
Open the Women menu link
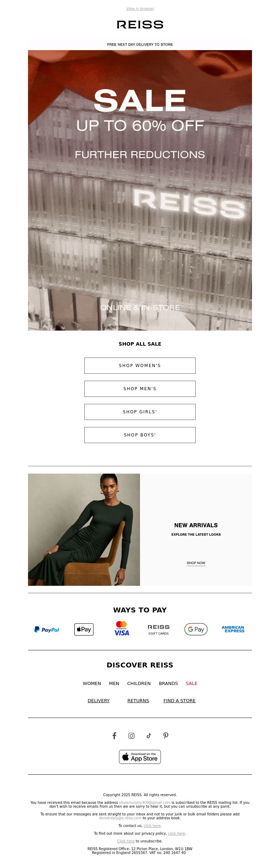tap(92, 683)
